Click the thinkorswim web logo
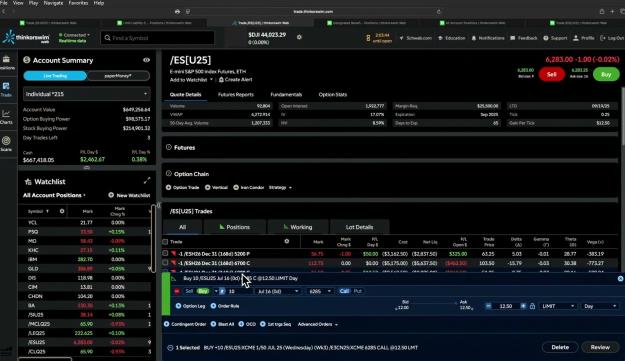 [26, 37]
